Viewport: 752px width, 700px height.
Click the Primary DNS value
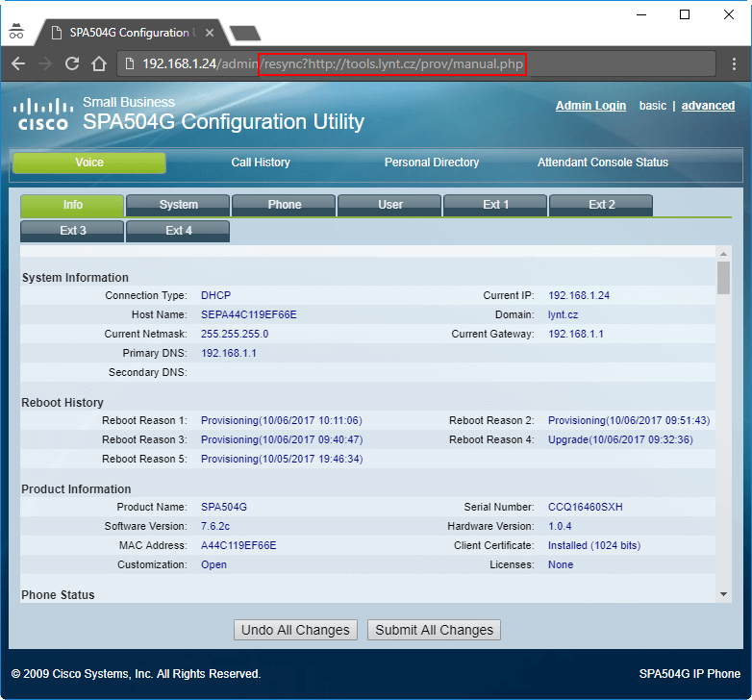[228, 353]
